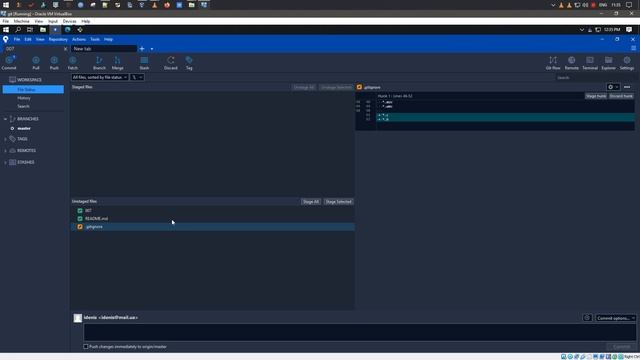Click the guest taskbar search icon
The height and width of the screenshot is (360, 640).
pos(18,29)
